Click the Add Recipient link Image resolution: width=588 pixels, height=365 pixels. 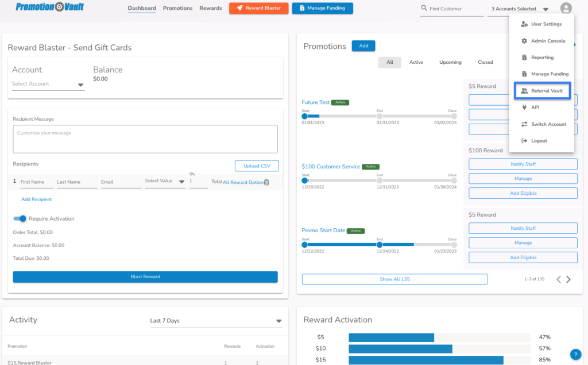tap(37, 199)
